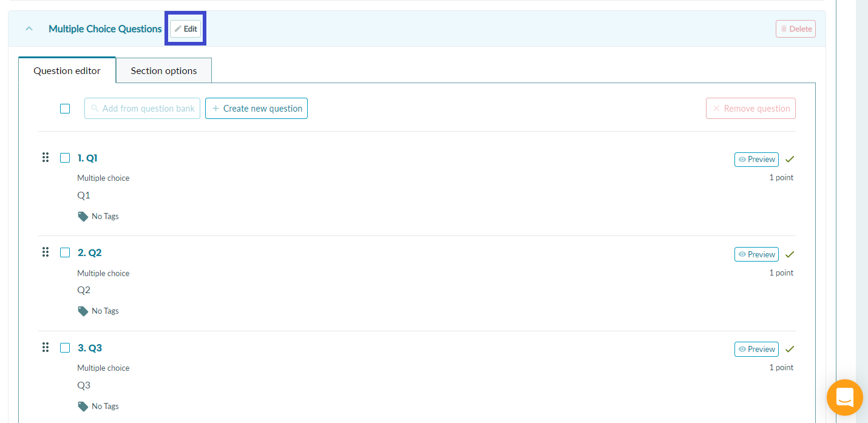The width and height of the screenshot is (868, 423).
Task: Check the box for question Q3
Action: [65, 348]
